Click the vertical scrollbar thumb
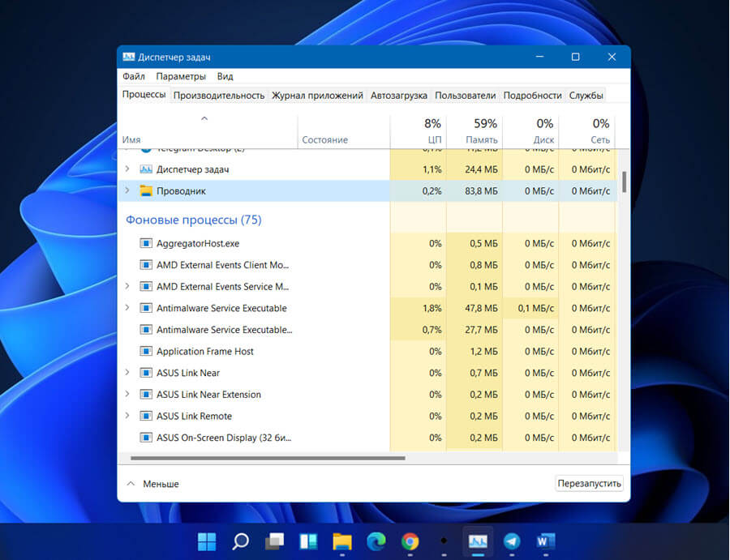This screenshot has height=560, width=730. [624, 182]
